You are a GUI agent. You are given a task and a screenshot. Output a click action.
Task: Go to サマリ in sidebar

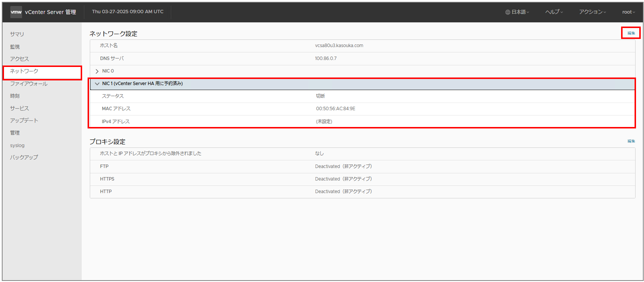tap(17, 34)
